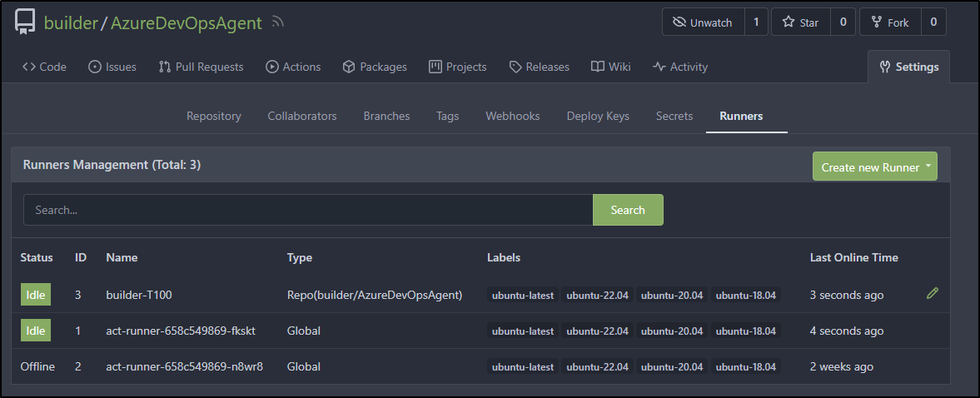Image resolution: width=980 pixels, height=398 pixels.
Task: Open the Actions tab
Action: pyautogui.click(x=293, y=67)
